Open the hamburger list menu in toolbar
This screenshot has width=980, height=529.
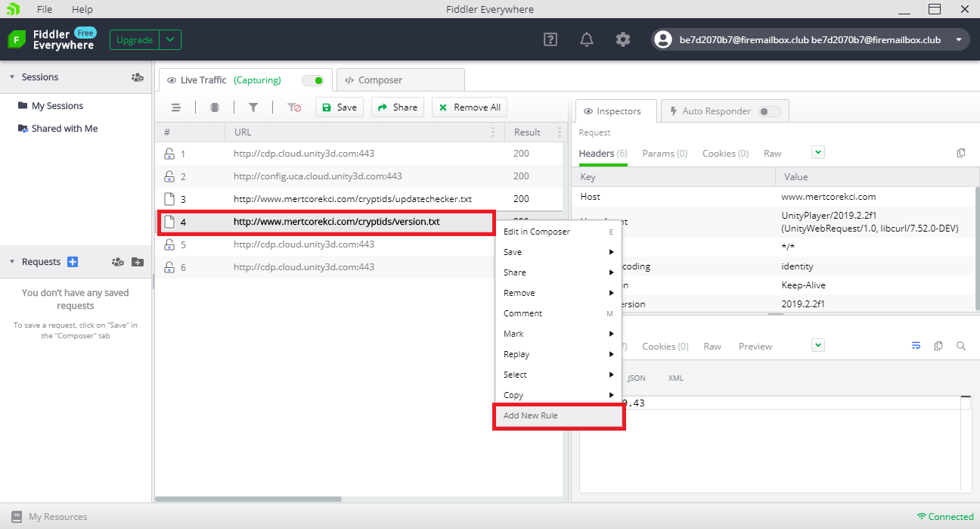tap(176, 107)
